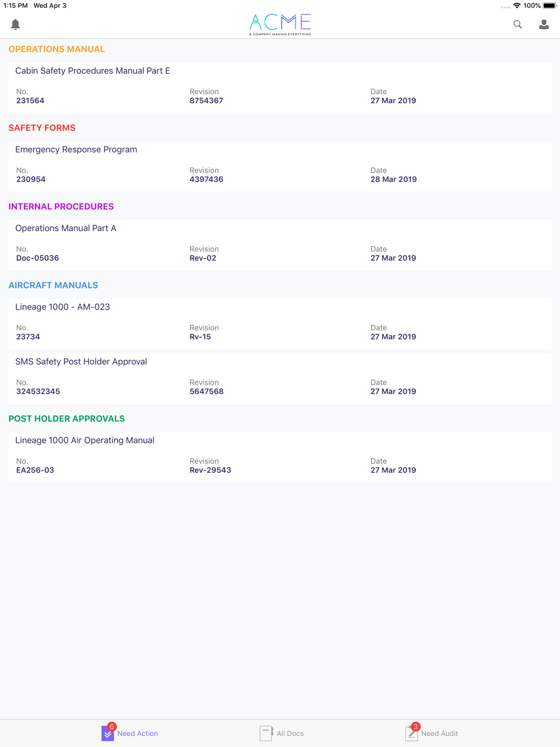Open SMS Safety Post Holder Approval

coord(81,362)
